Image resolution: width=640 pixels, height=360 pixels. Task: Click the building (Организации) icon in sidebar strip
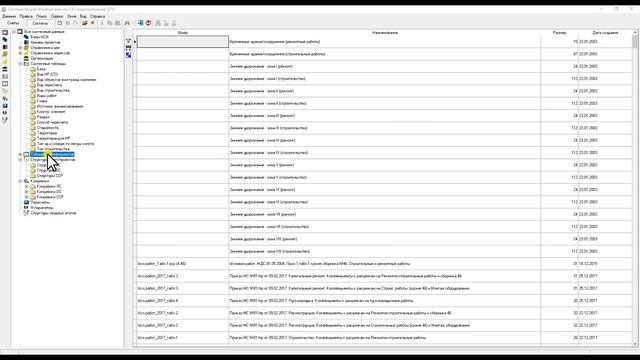[x=5, y=69]
